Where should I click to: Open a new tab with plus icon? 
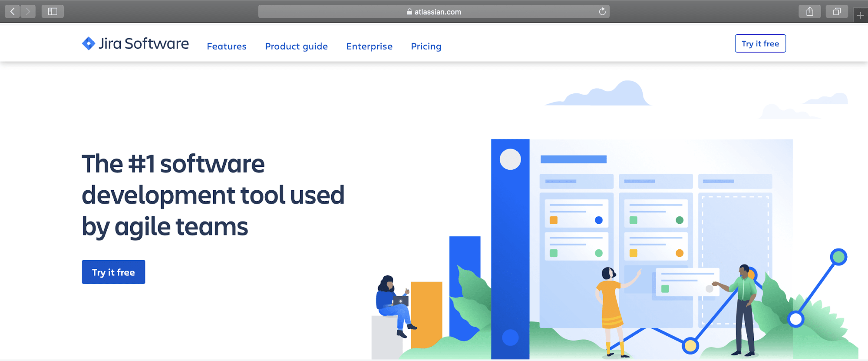pos(860,15)
